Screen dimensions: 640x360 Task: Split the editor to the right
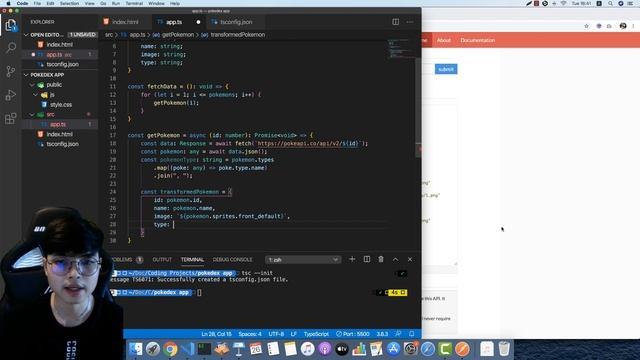click(396, 22)
